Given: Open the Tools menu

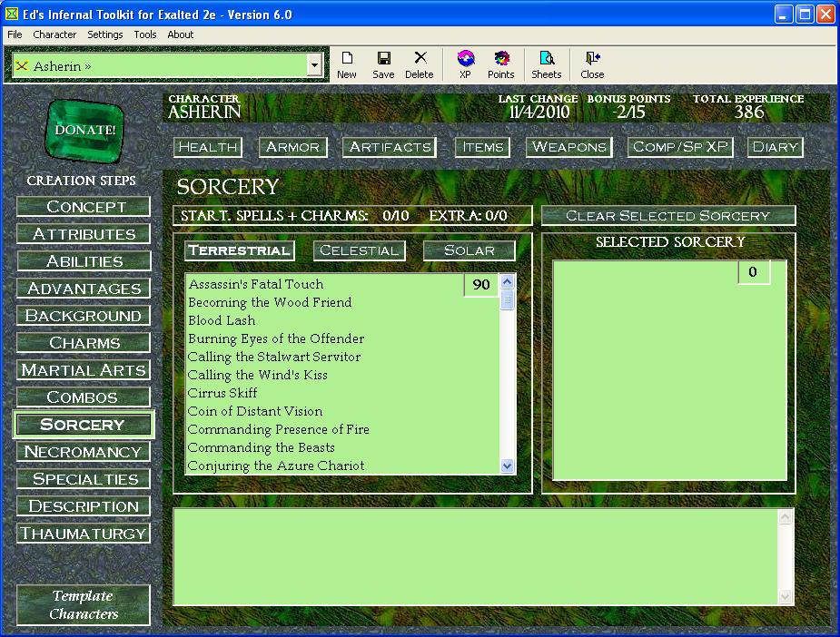Looking at the screenshot, I should pos(145,34).
